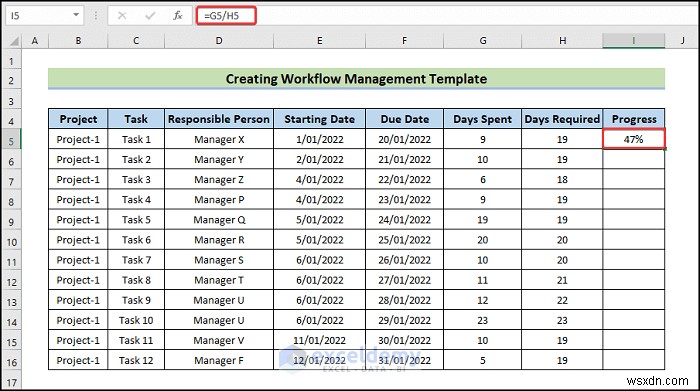Select the due date 20/01/2022 cell

tap(404, 139)
